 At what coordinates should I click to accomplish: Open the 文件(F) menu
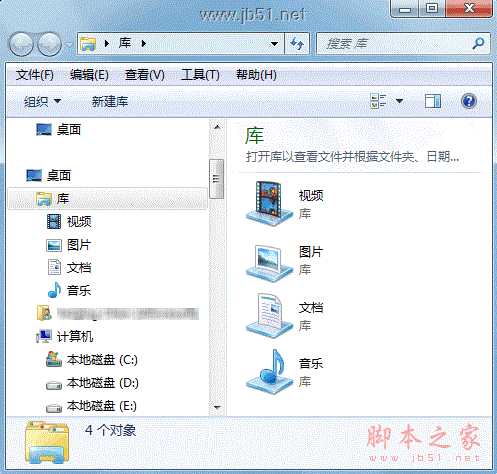(x=35, y=75)
